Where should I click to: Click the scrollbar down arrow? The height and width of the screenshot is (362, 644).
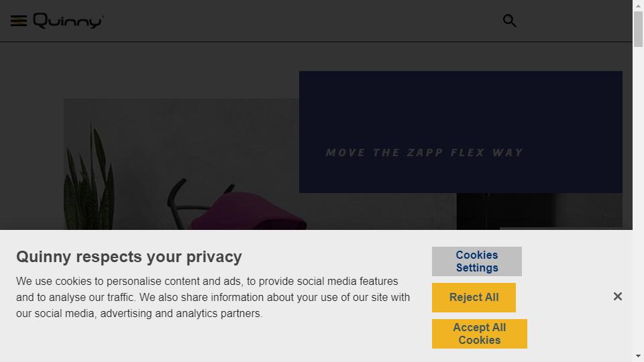638,356
